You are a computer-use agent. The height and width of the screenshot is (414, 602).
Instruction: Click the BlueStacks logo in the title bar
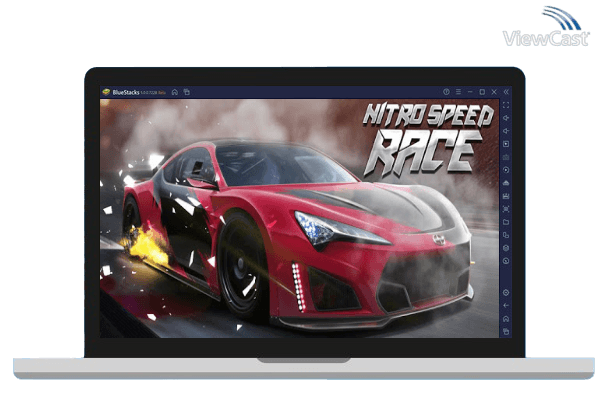(x=106, y=92)
